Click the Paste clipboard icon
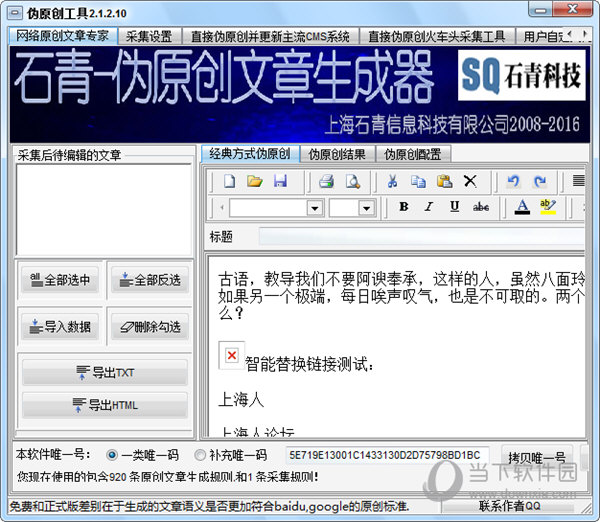 [x=444, y=181]
